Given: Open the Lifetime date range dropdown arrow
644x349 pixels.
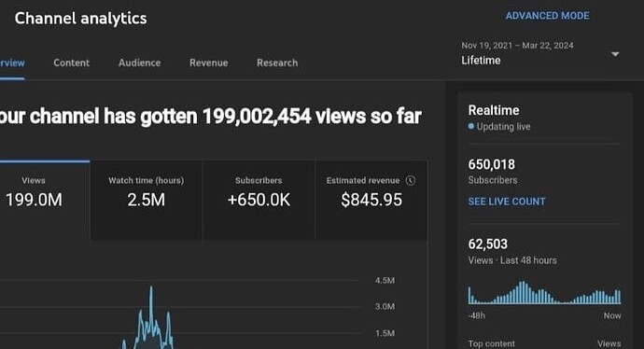Looking at the screenshot, I should tap(615, 54).
